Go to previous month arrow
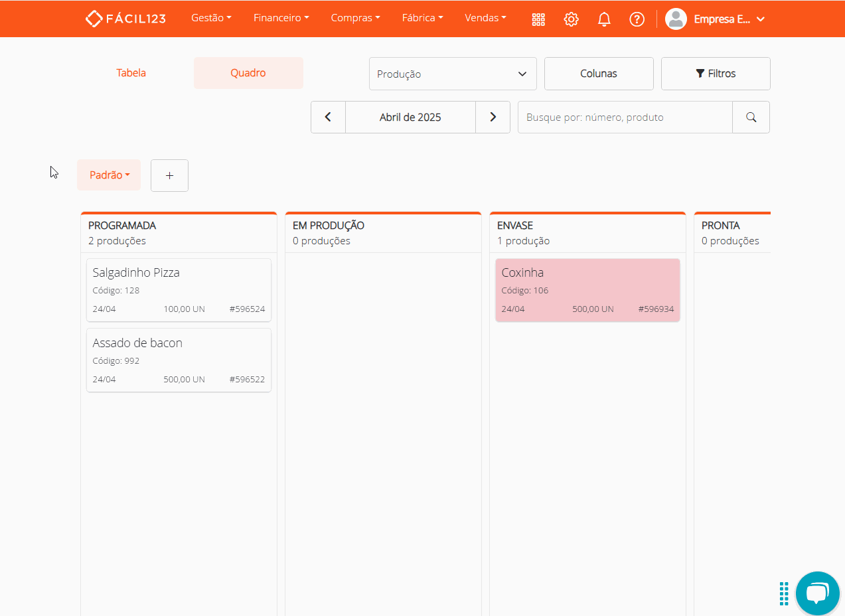Screen dimensions: 845x616 [328, 117]
